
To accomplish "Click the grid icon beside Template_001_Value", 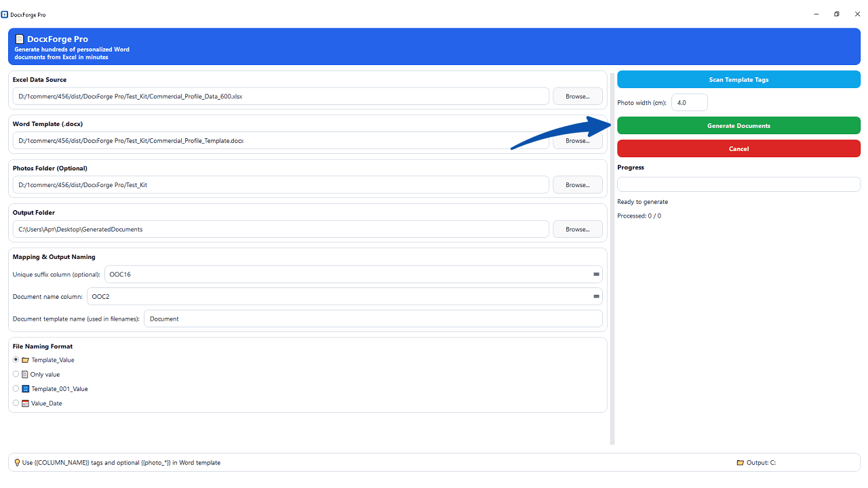I will click(x=26, y=388).
